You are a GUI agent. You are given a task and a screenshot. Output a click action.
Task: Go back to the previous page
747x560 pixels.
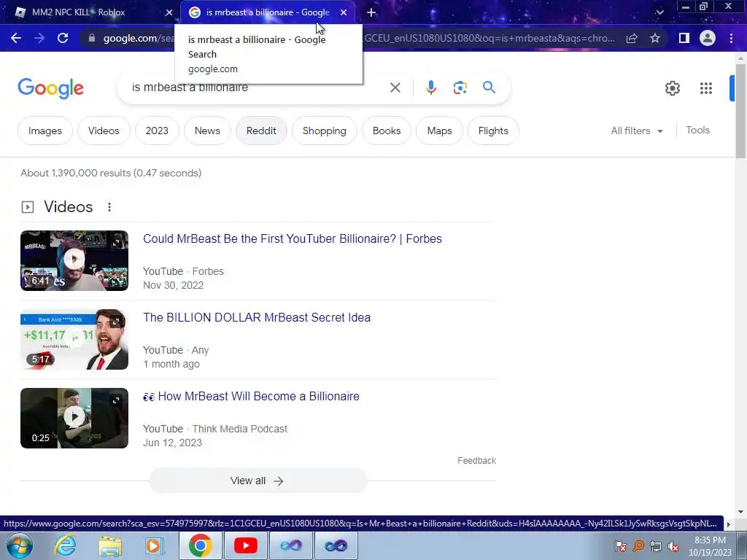[16, 38]
